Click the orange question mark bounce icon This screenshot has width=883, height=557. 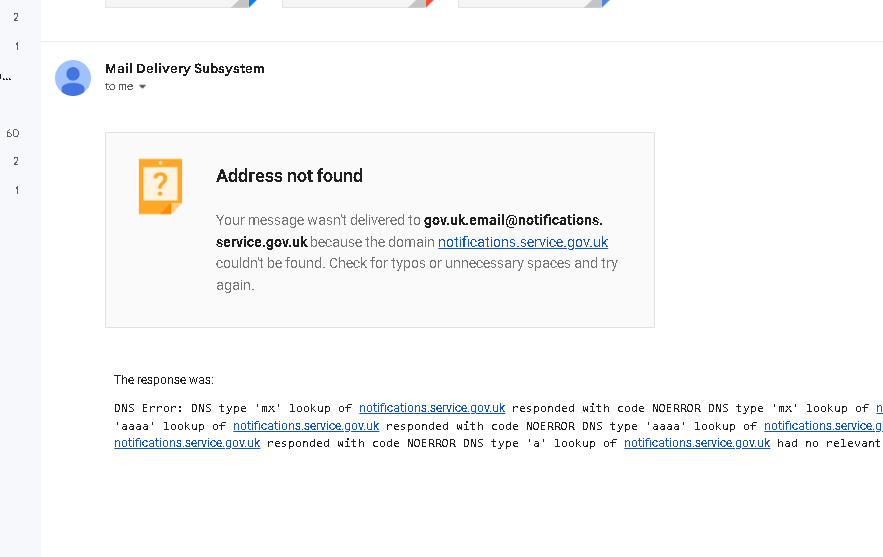(x=160, y=186)
